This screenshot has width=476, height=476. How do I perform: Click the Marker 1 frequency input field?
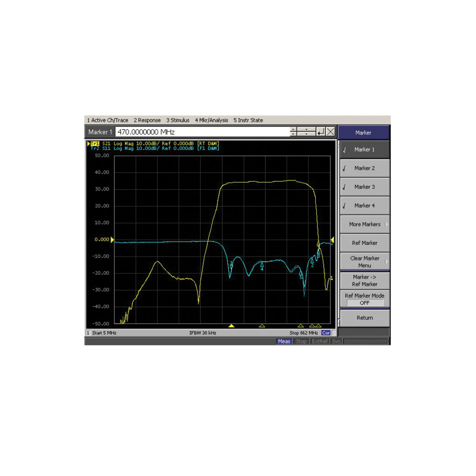point(203,132)
